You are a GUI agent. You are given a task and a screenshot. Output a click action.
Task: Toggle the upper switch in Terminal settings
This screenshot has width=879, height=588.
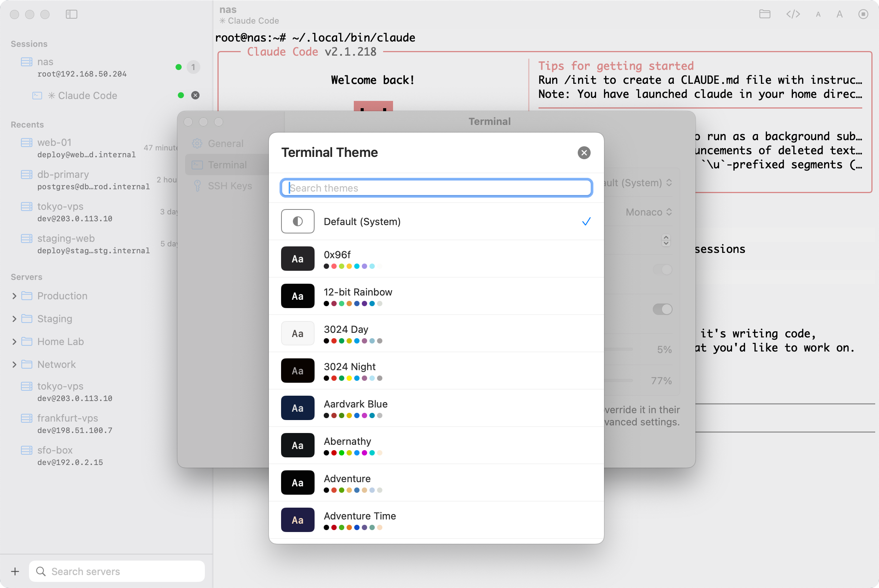coord(663,270)
